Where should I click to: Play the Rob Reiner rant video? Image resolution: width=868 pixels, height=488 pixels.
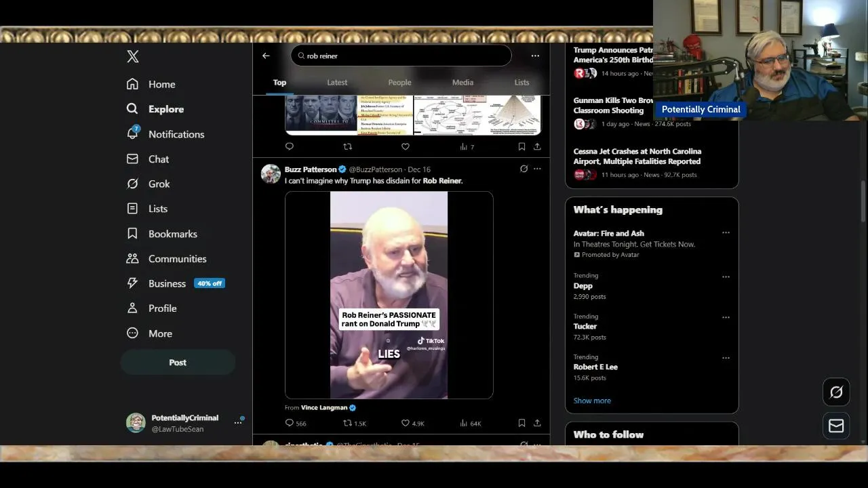coord(389,295)
